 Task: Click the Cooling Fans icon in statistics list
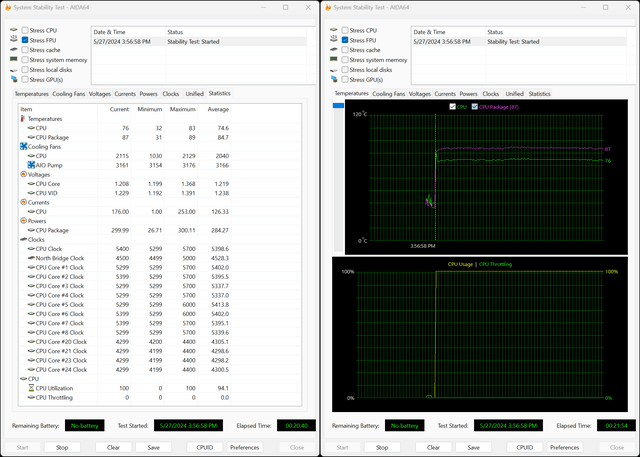pos(23,147)
